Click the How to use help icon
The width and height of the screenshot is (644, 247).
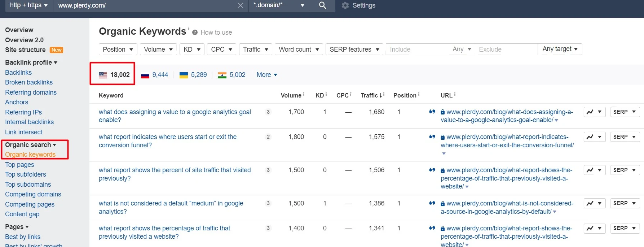click(195, 32)
